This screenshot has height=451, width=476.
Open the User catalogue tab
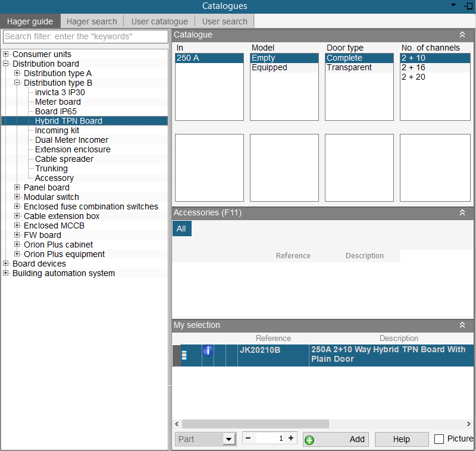[159, 20]
